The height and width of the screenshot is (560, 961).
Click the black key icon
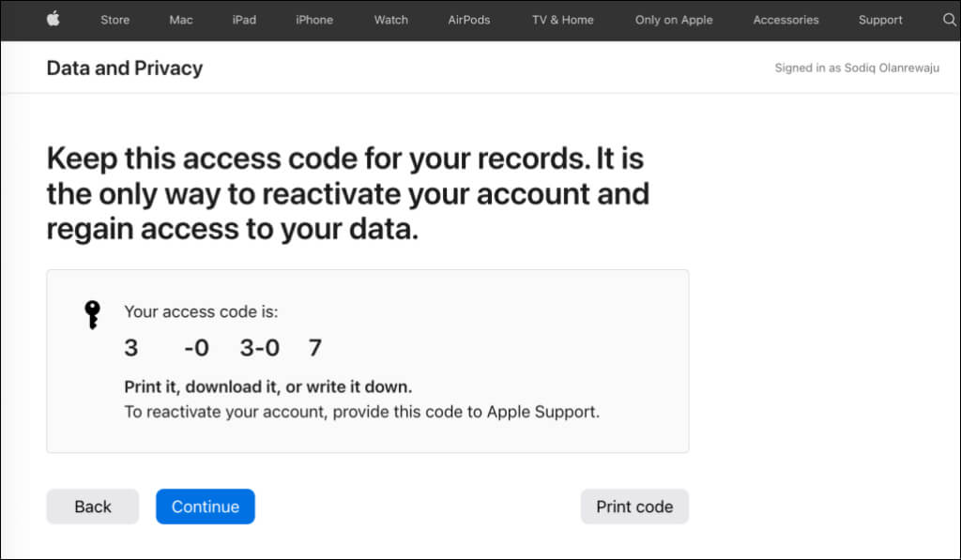[92, 315]
